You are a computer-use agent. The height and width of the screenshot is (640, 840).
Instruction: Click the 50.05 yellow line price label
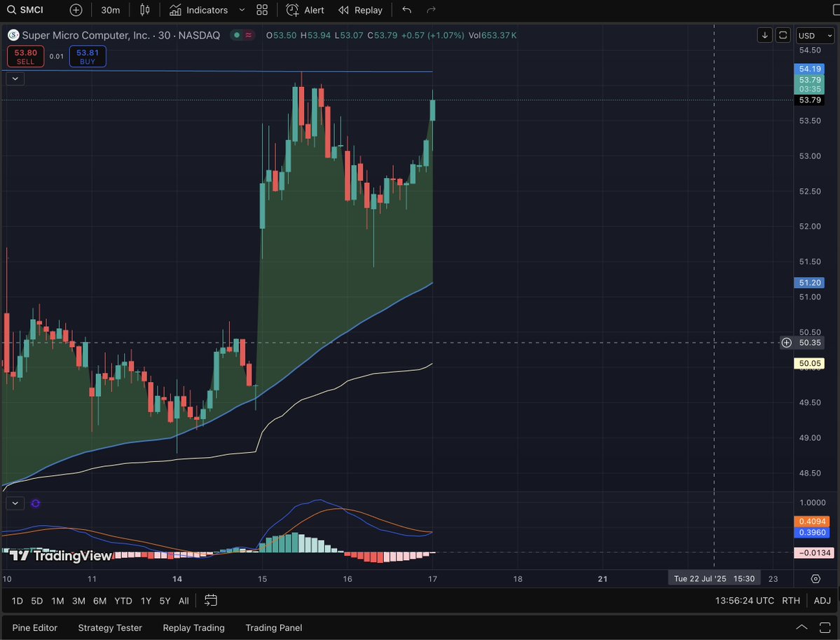click(x=809, y=363)
